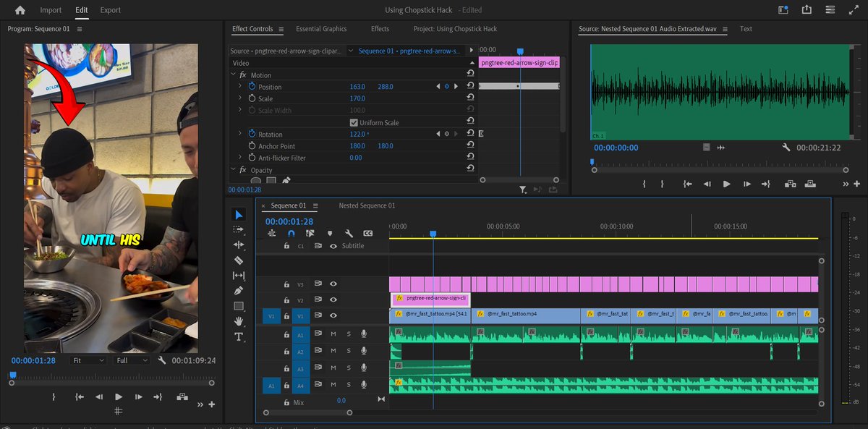Click the Home icon
Screen dimensions: 868x429
click(20, 10)
